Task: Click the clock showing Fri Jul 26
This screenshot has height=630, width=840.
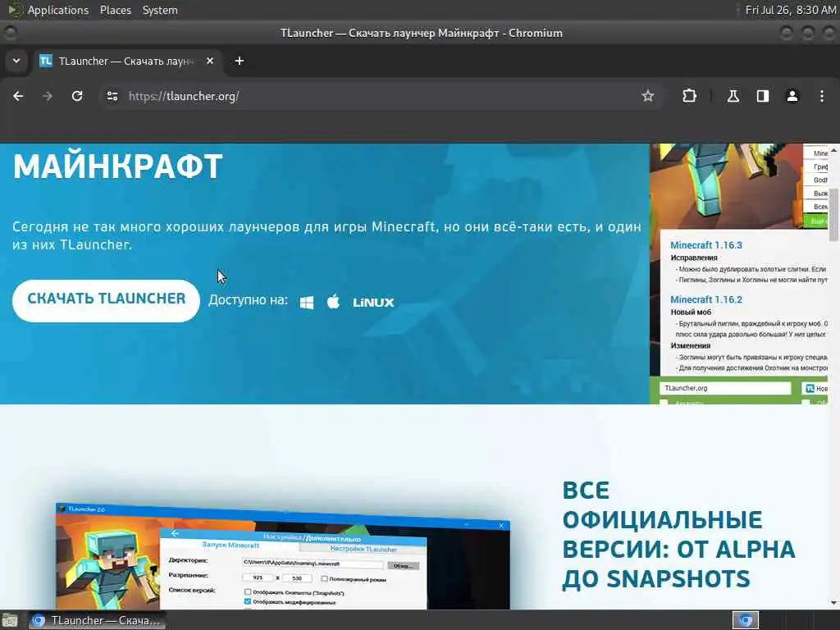Action: coord(790,10)
